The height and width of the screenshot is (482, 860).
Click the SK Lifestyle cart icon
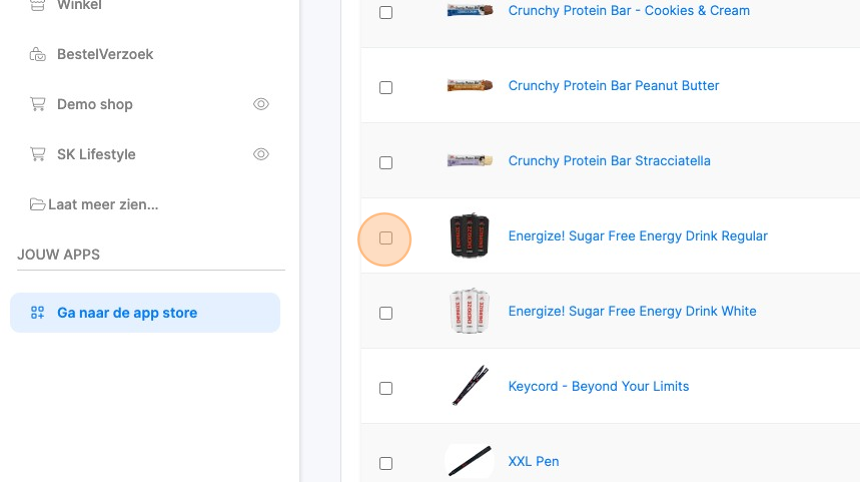[38, 154]
